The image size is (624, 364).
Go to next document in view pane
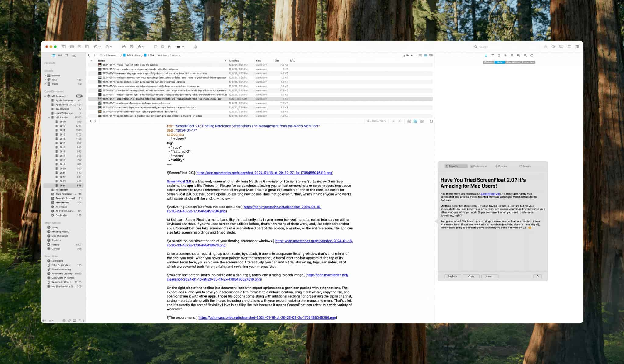tap(95, 121)
